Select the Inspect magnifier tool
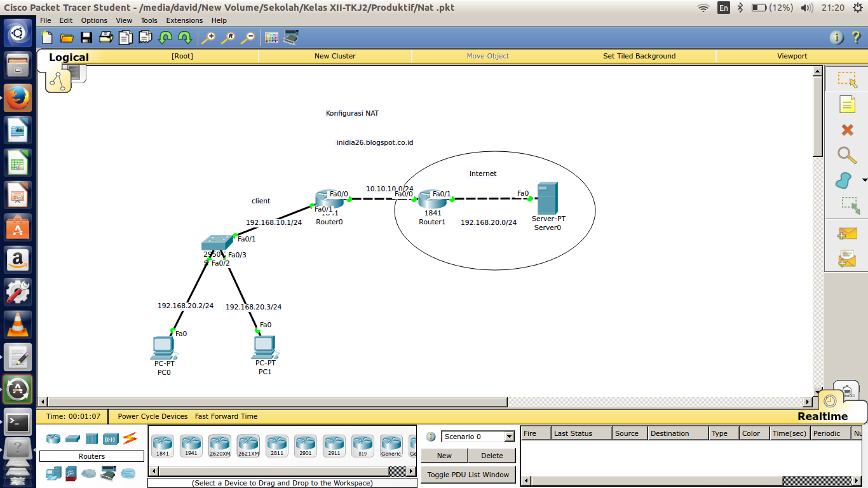The height and width of the screenshot is (488, 868). coord(846,155)
